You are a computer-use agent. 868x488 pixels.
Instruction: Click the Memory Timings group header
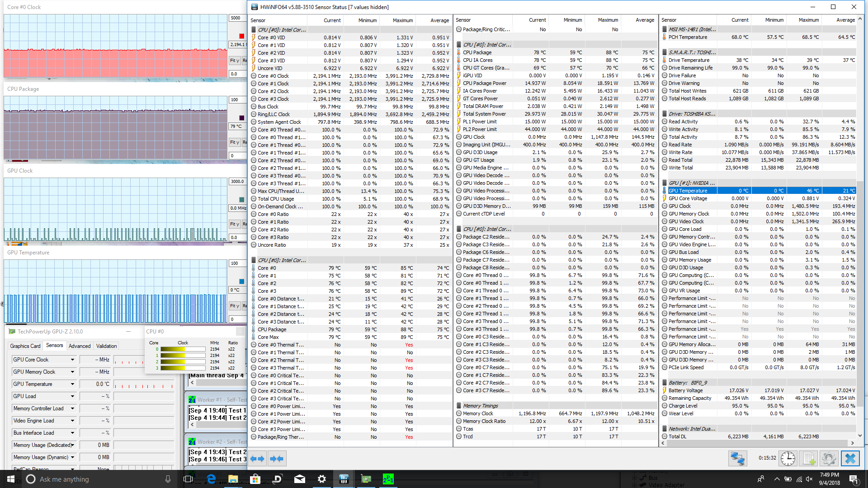tap(481, 406)
